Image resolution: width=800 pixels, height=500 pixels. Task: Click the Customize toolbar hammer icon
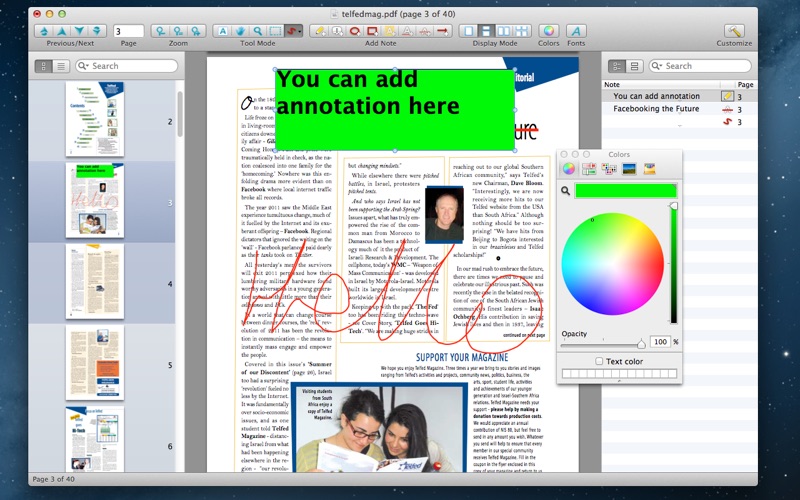(x=734, y=31)
